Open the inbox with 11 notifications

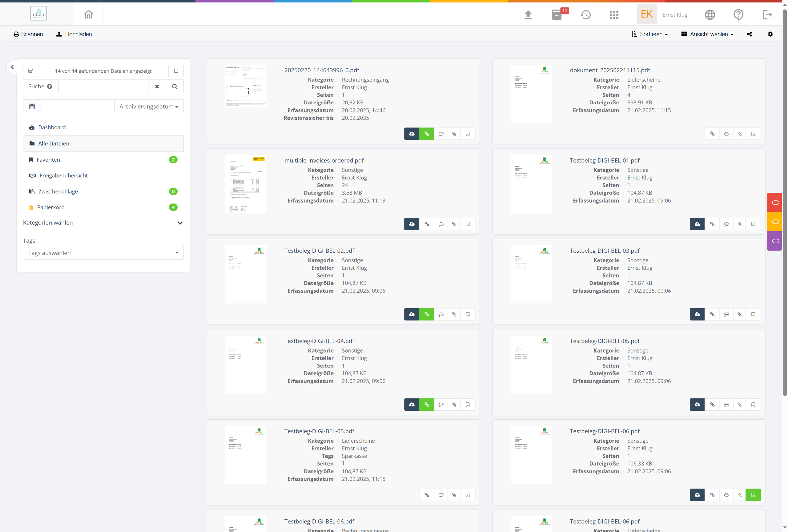point(557,14)
